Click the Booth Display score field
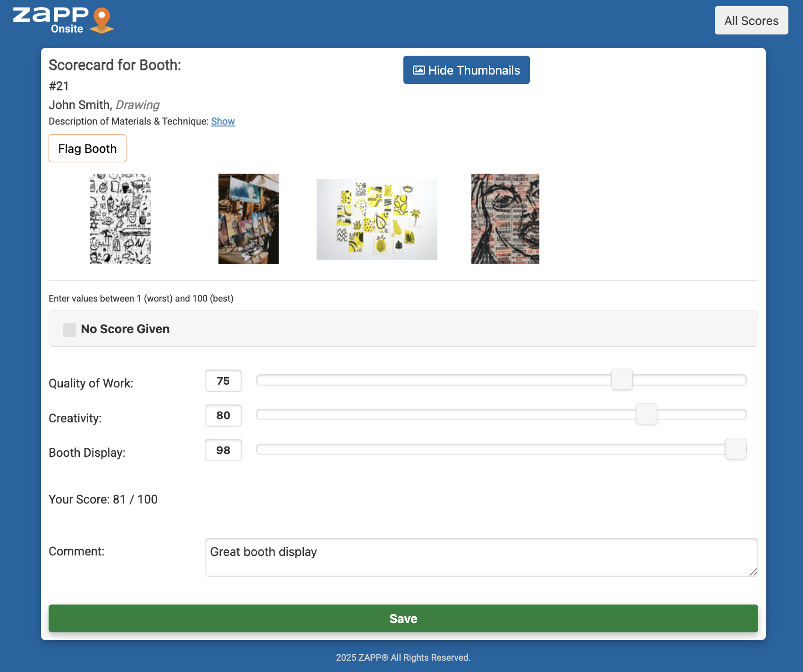 [223, 450]
